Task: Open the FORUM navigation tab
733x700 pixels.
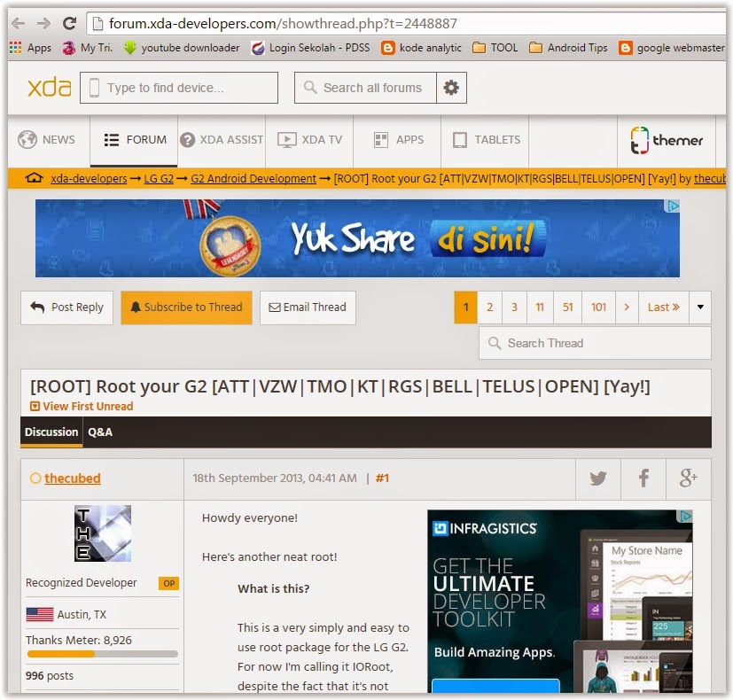Action: click(x=134, y=140)
